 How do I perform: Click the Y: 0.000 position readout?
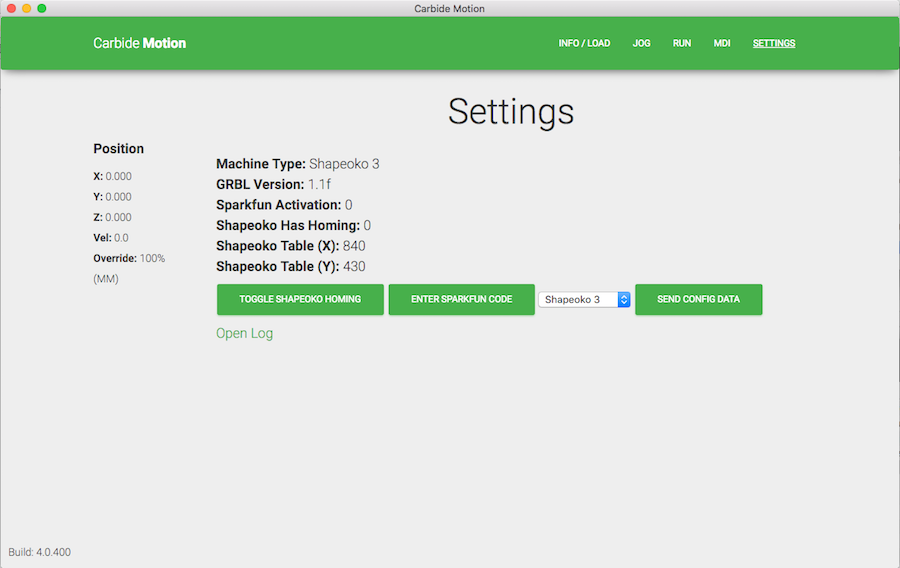[x=112, y=197]
